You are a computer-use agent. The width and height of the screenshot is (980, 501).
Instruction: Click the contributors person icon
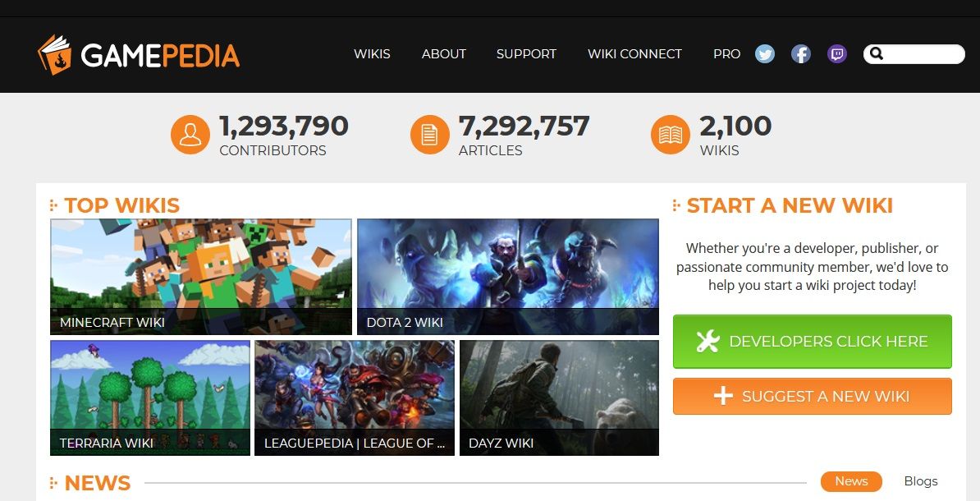(190, 135)
